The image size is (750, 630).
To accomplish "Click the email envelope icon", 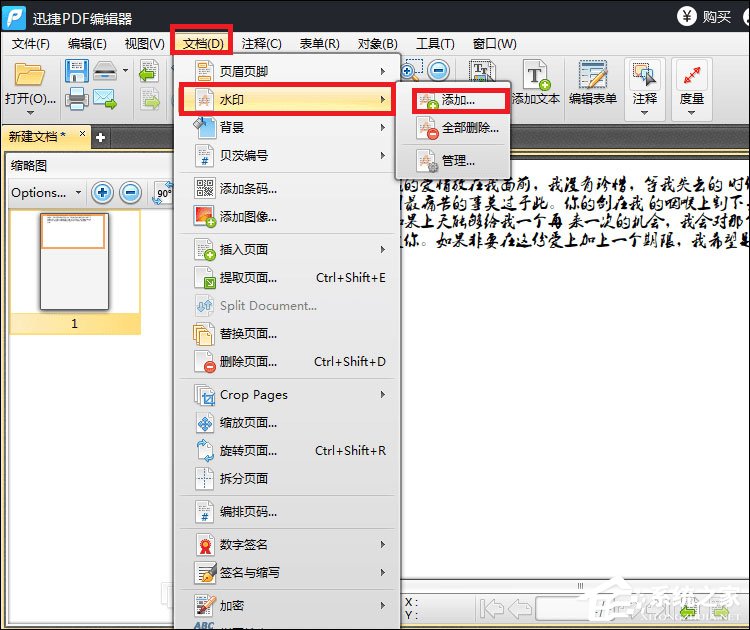I will point(105,99).
